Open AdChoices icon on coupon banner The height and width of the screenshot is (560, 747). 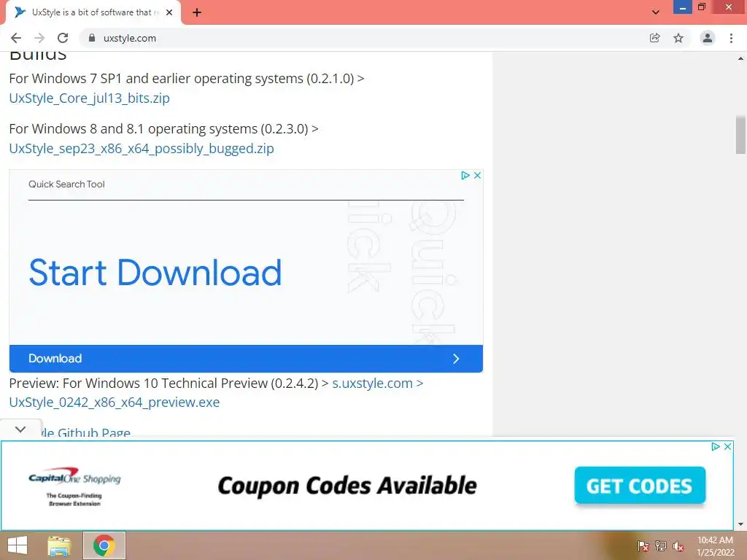[716, 447]
